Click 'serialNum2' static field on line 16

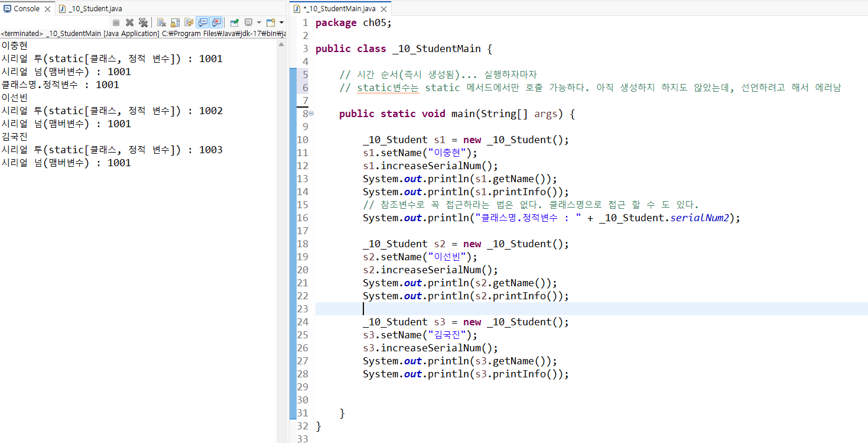pyautogui.click(x=700, y=218)
